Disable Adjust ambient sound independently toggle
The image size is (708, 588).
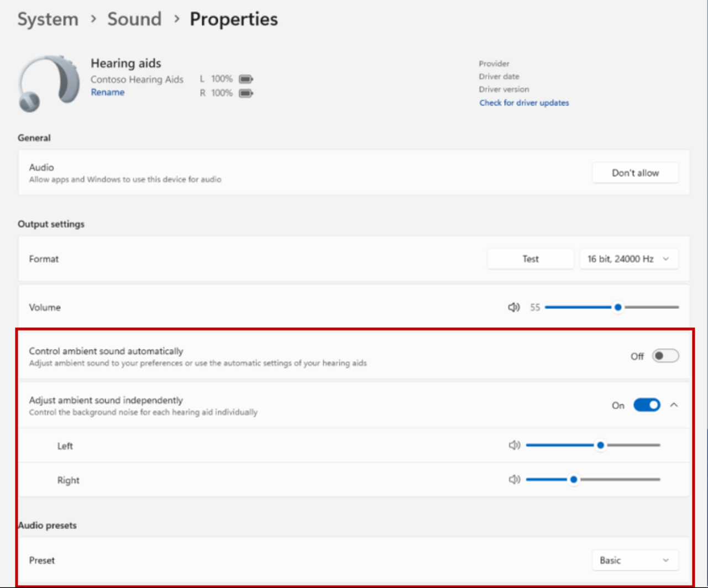coord(647,406)
